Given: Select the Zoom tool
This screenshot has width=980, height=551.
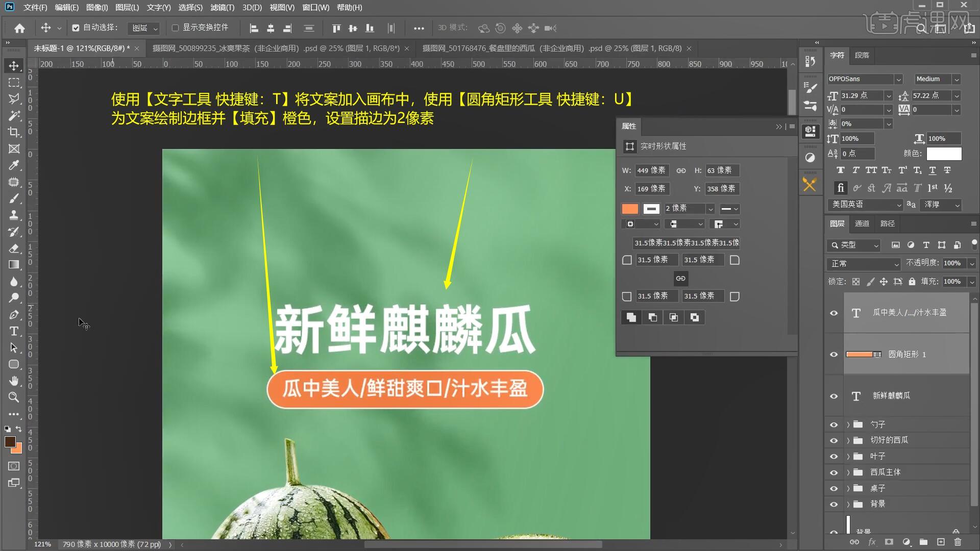Looking at the screenshot, I should [x=14, y=397].
